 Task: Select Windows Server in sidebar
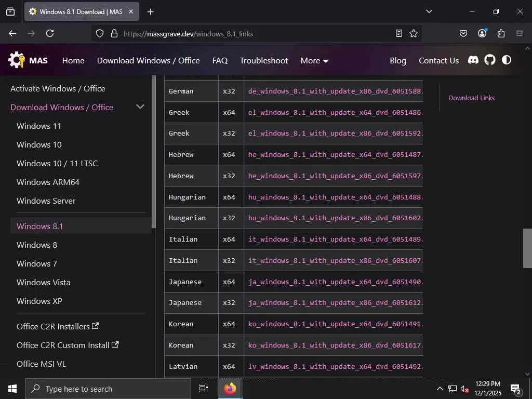click(46, 201)
